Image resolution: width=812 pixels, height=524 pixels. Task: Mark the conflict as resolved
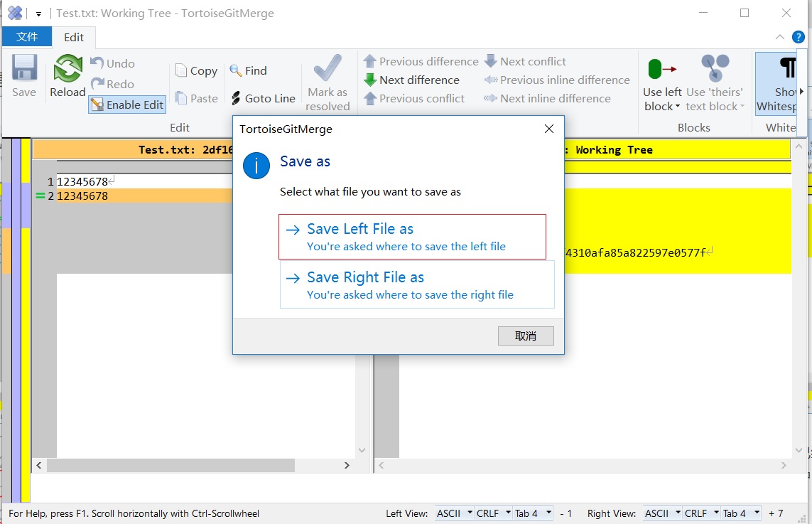coord(327,83)
